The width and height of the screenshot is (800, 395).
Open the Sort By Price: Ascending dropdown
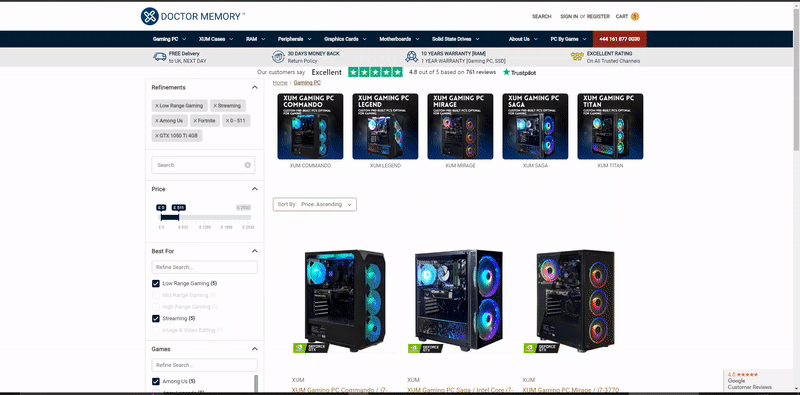315,204
